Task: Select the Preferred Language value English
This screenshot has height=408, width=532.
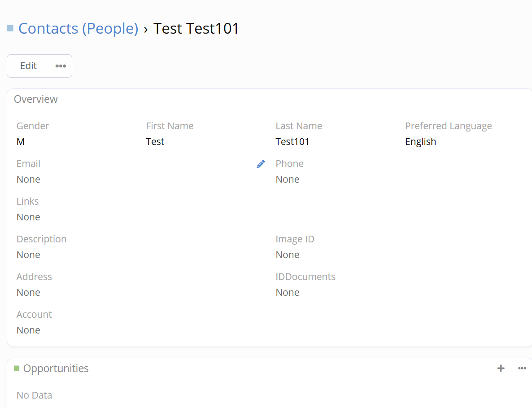Action: pos(420,142)
